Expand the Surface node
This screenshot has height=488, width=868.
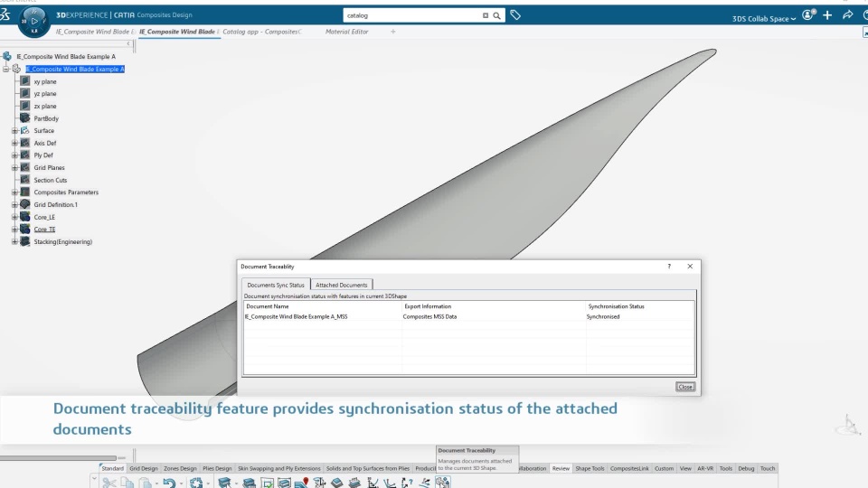(15, 130)
